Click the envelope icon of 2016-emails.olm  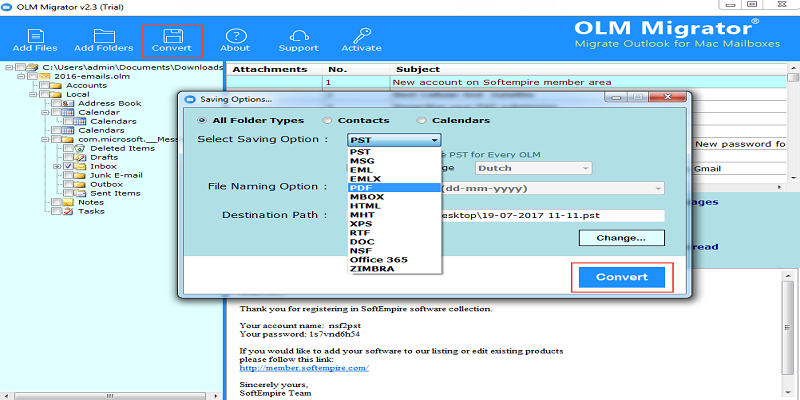44,77
